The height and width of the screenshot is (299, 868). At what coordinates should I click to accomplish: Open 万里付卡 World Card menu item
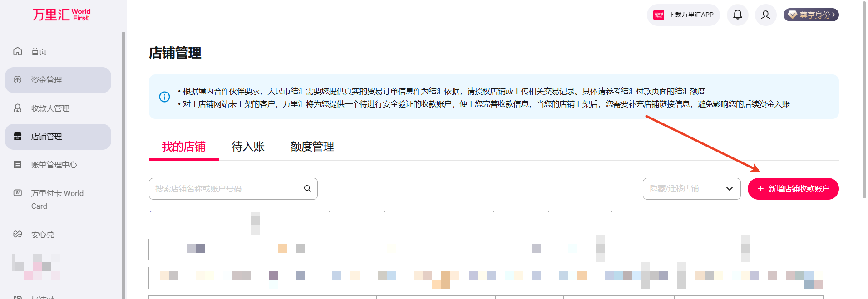click(x=58, y=200)
